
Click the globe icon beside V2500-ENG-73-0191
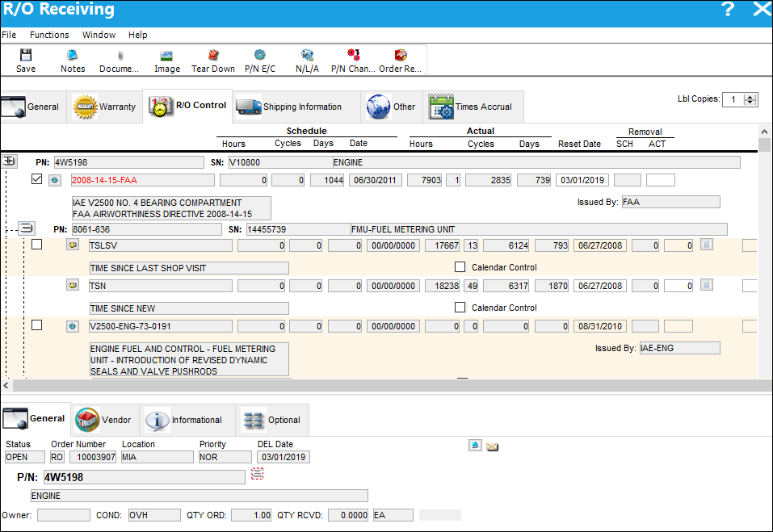73,326
